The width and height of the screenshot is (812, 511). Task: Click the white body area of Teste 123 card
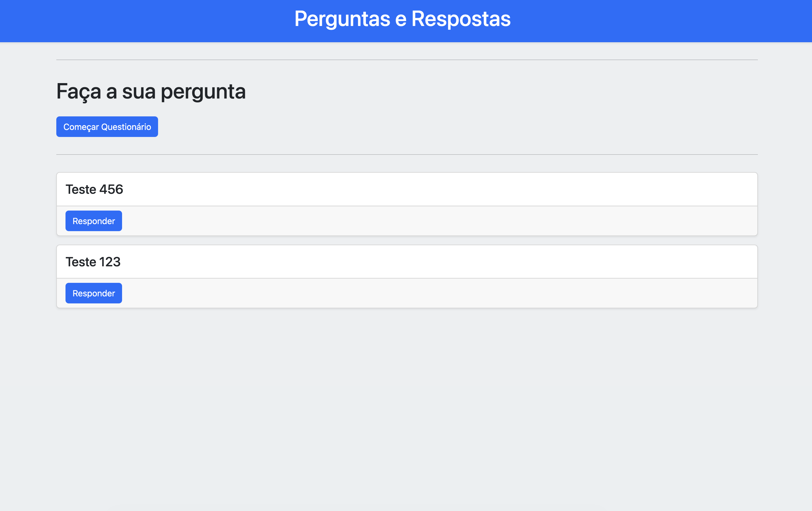pyautogui.click(x=438, y=262)
